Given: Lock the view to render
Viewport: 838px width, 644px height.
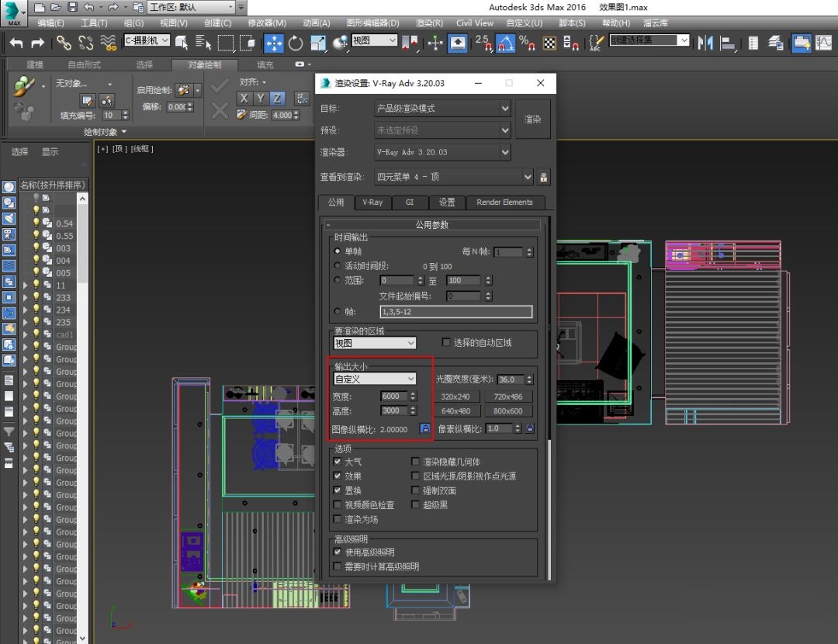Looking at the screenshot, I should click(543, 177).
